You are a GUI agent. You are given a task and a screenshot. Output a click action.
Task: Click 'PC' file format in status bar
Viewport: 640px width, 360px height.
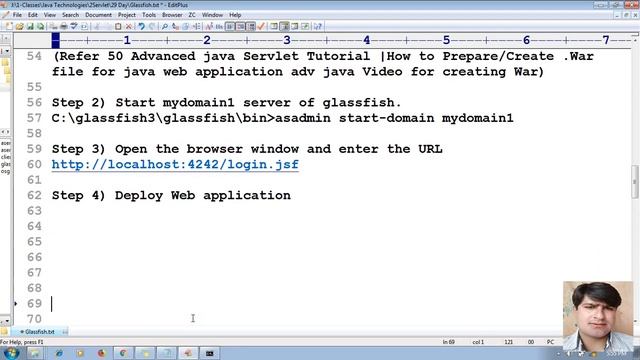click(550, 342)
